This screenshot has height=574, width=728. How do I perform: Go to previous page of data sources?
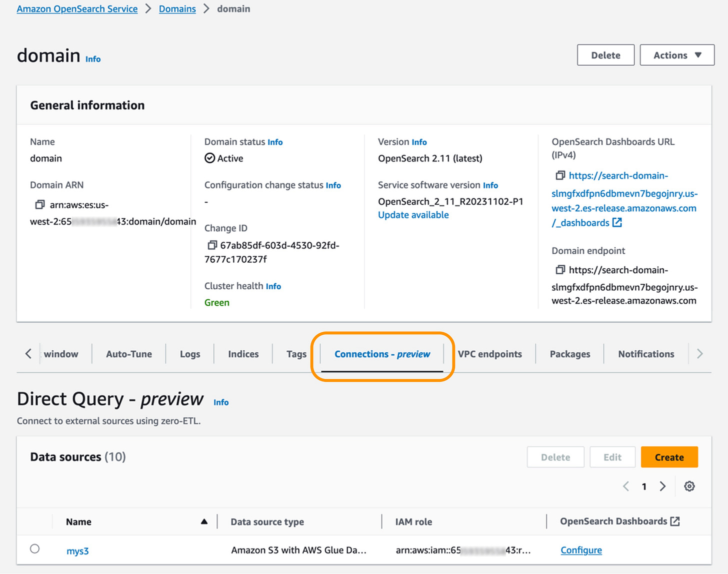click(626, 486)
